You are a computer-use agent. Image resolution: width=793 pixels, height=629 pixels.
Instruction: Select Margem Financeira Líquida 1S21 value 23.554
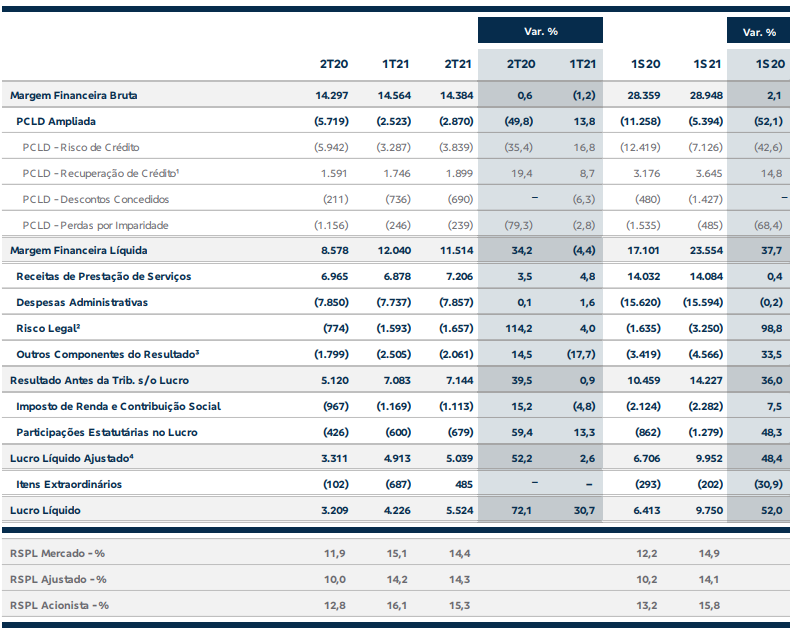click(x=707, y=250)
